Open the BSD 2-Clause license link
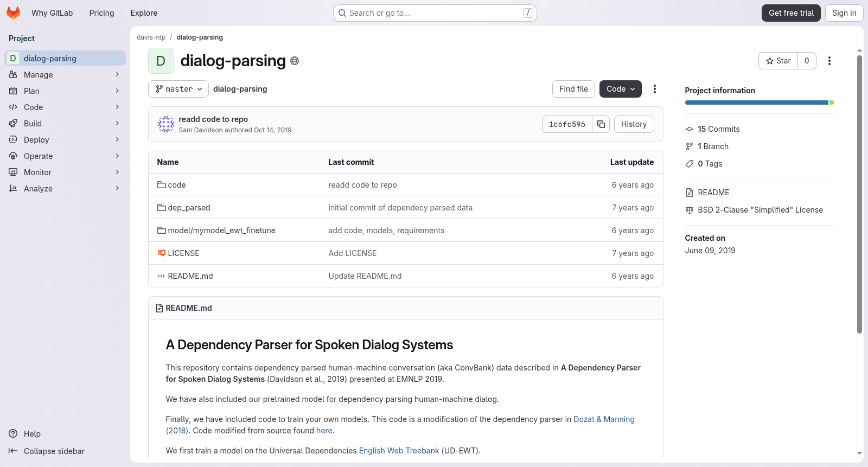Screen dimensions: 868x467 pos(760,210)
